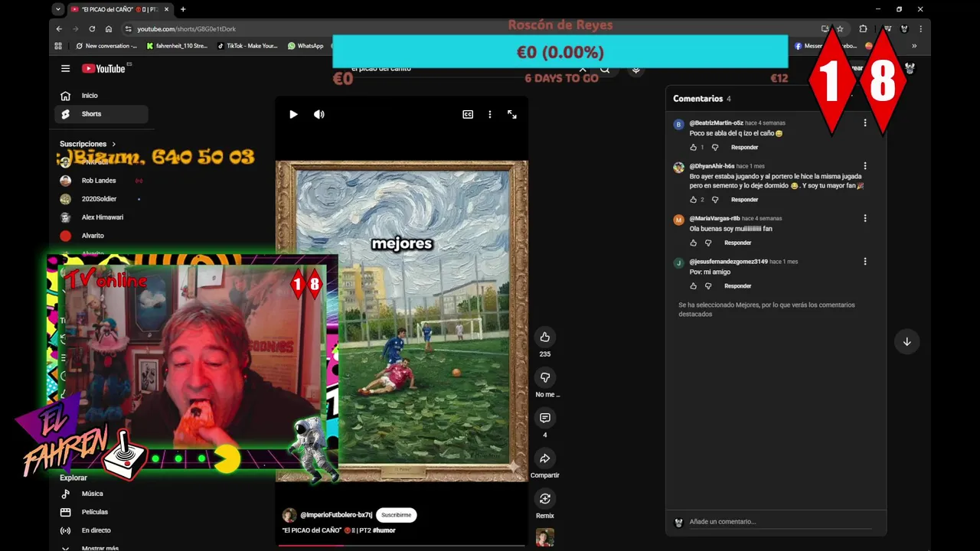Viewport: 980px width, 551px height.
Task: Like the Short with 235 likes
Action: click(x=545, y=337)
